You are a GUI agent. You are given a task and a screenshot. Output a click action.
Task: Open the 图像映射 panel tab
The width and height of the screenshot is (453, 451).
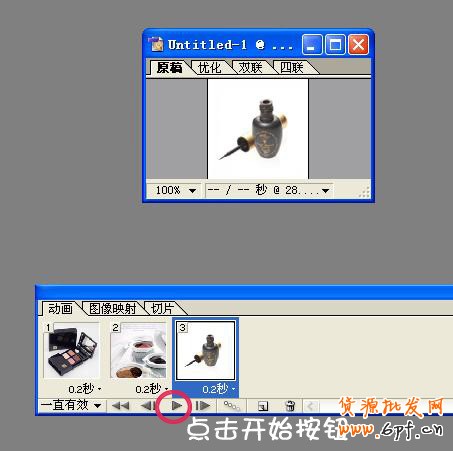pyautogui.click(x=112, y=309)
